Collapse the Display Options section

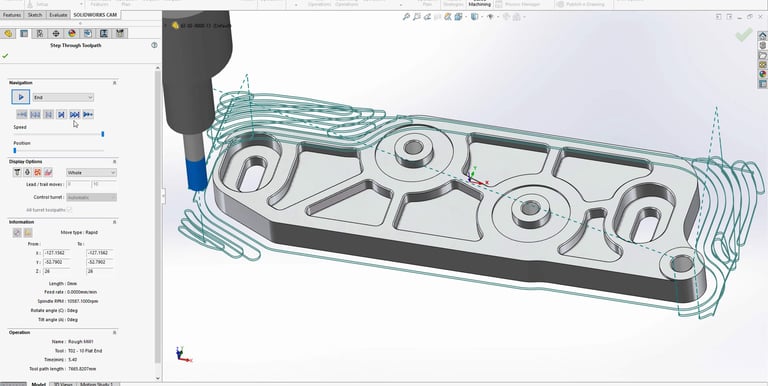coord(115,162)
